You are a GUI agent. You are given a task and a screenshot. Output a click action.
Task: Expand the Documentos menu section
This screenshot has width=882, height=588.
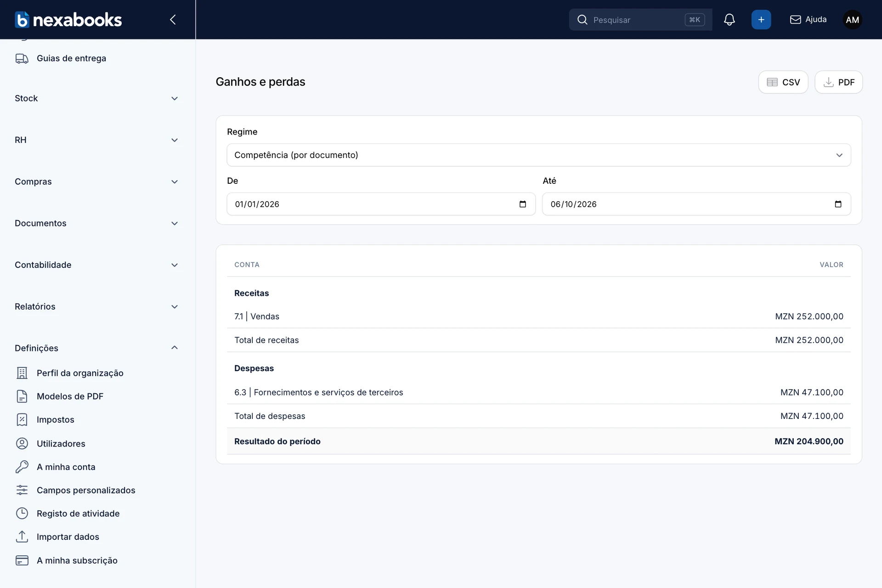(x=96, y=223)
